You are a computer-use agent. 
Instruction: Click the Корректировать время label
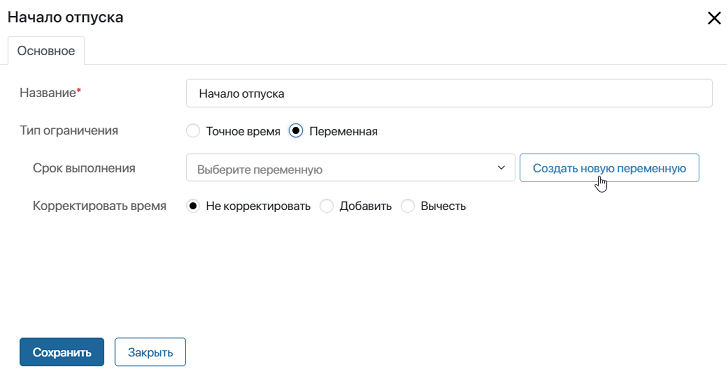99,206
